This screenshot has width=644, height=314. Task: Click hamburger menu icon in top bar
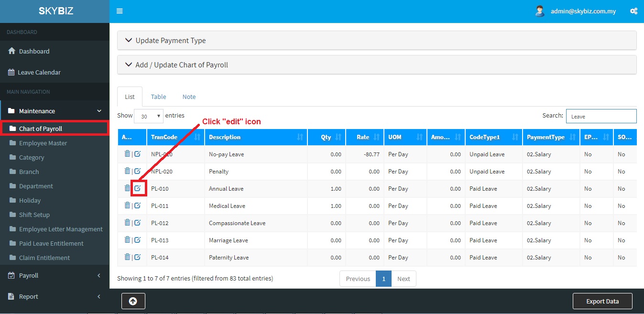[x=120, y=11]
